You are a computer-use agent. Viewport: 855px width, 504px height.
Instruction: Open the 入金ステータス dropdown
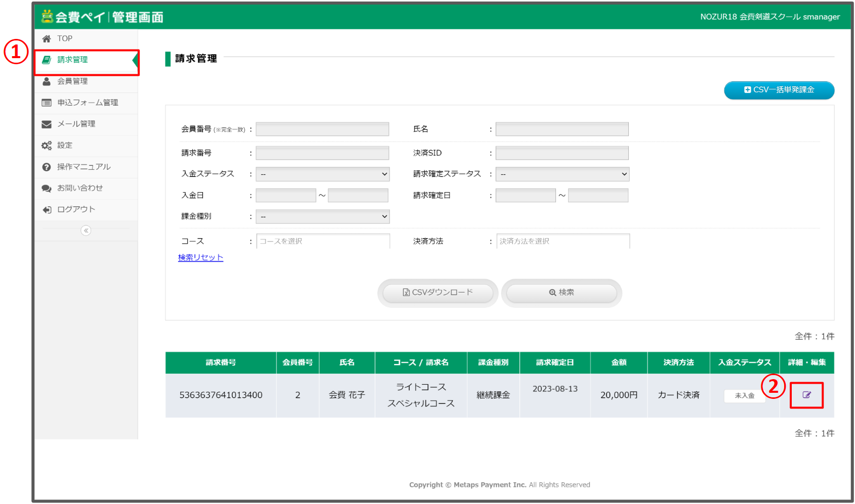[x=322, y=174]
